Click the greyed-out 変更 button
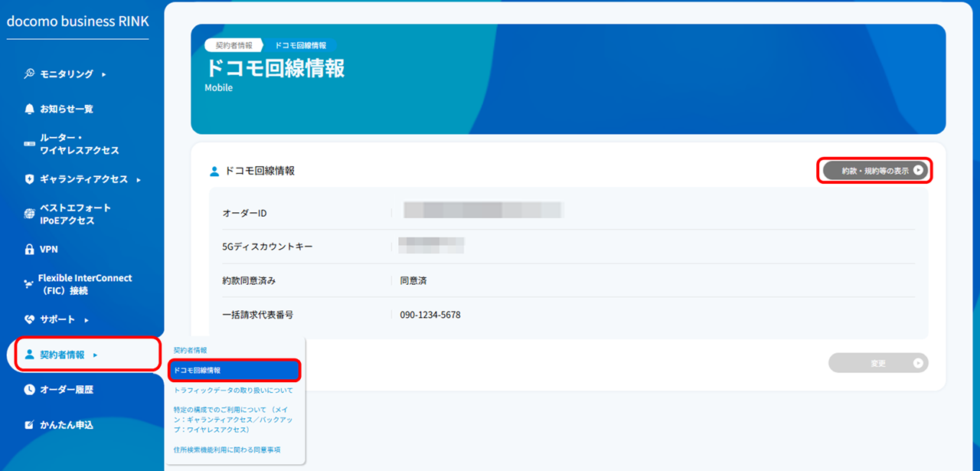Image resolution: width=980 pixels, height=471 pixels. point(878,363)
